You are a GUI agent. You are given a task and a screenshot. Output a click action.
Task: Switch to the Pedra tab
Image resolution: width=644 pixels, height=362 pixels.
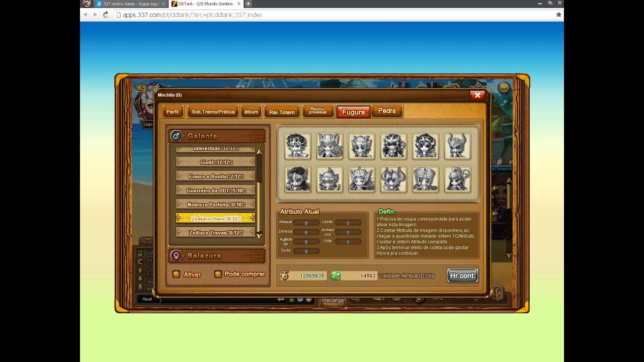click(x=387, y=111)
